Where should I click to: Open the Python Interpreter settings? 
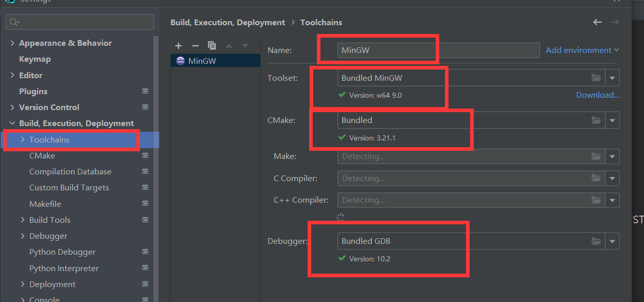(x=64, y=268)
